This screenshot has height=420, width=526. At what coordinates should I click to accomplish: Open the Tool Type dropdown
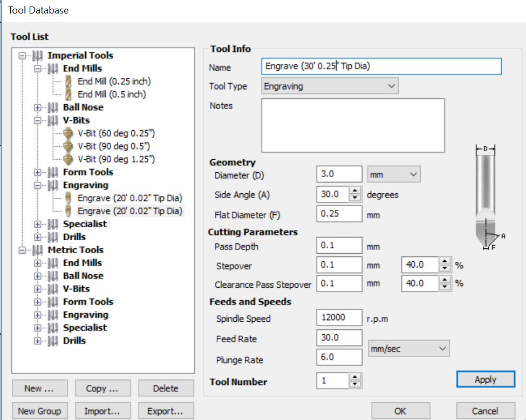point(330,86)
